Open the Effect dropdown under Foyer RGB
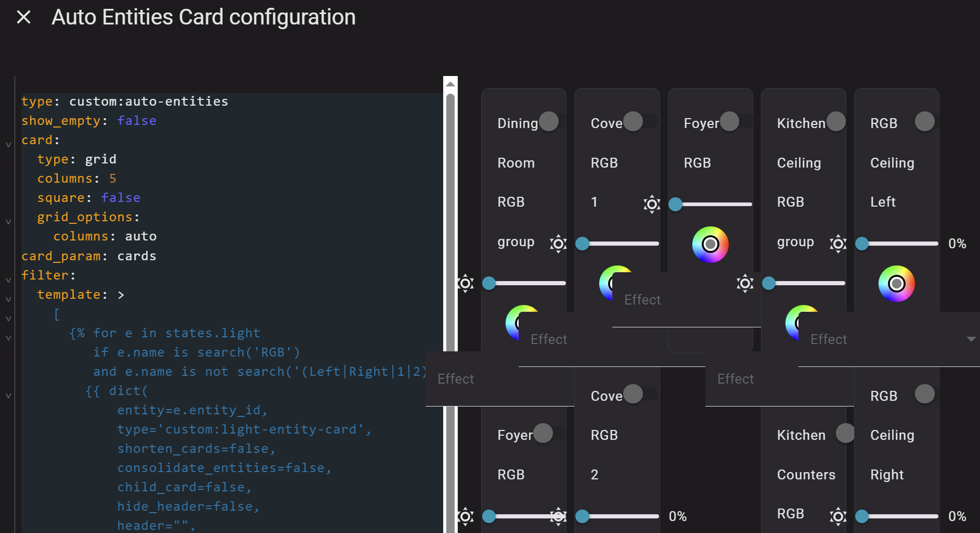Viewport: 980px width, 533px height. coord(687,300)
